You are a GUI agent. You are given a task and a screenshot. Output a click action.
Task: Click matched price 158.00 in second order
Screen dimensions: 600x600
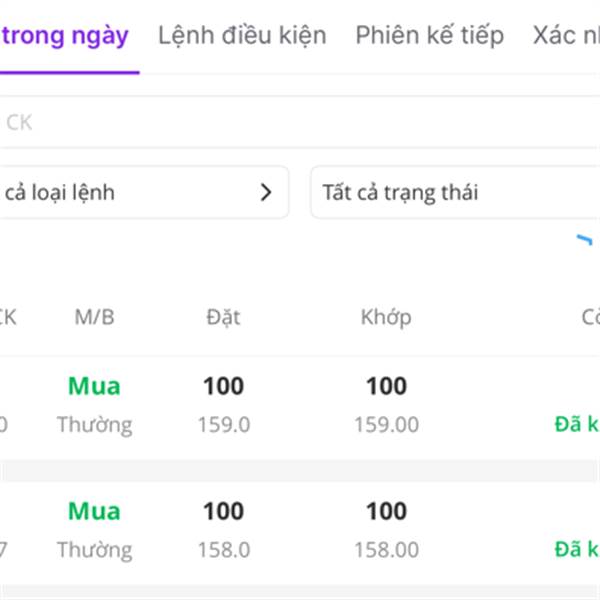click(386, 550)
